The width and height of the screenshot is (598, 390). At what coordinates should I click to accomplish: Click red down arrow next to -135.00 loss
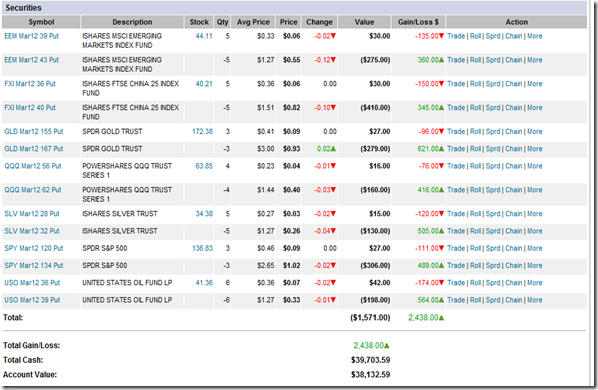441,36
